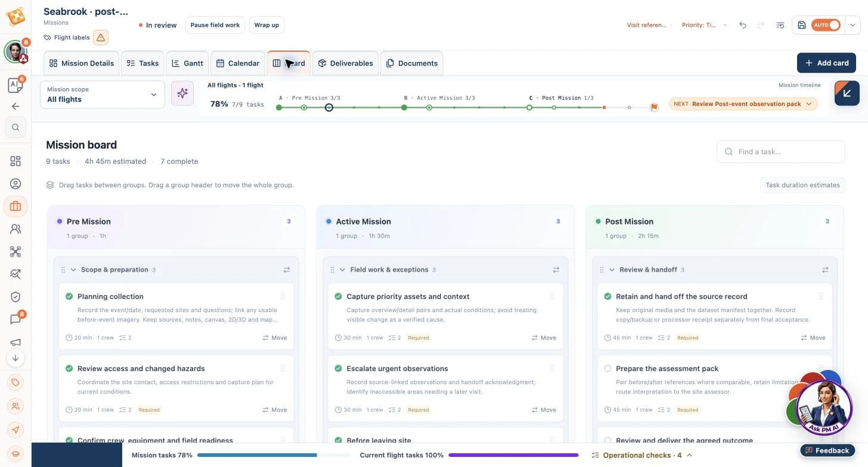Click the save disk icon near AUTO
868x467 pixels.
[x=802, y=25]
